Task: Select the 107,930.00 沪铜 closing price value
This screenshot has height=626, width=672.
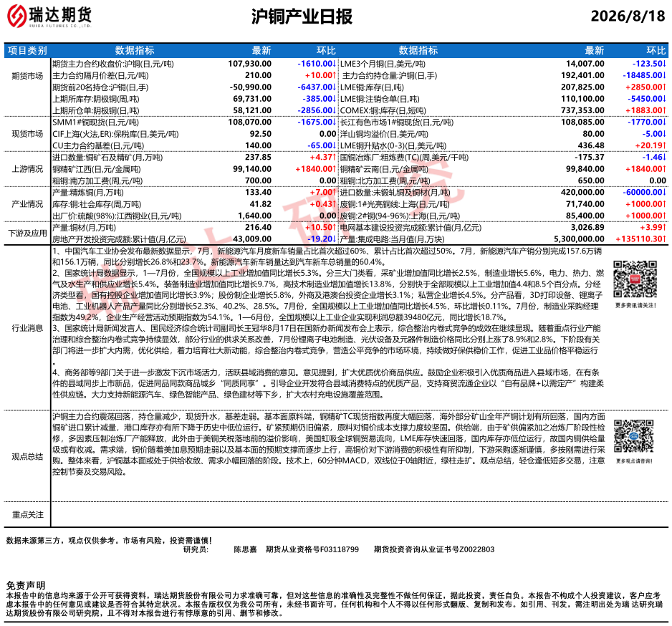Action: pyautogui.click(x=249, y=64)
